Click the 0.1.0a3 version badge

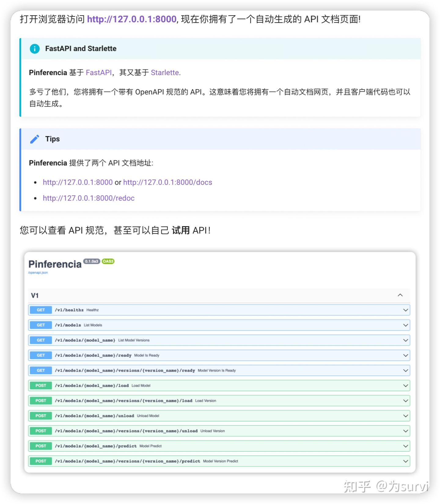click(x=92, y=261)
